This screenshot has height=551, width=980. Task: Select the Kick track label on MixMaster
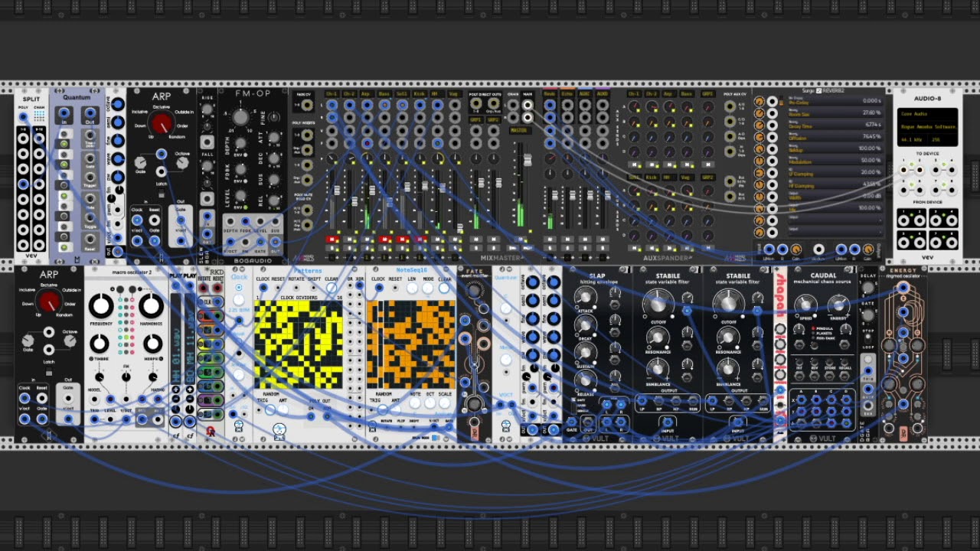tap(420, 94)
